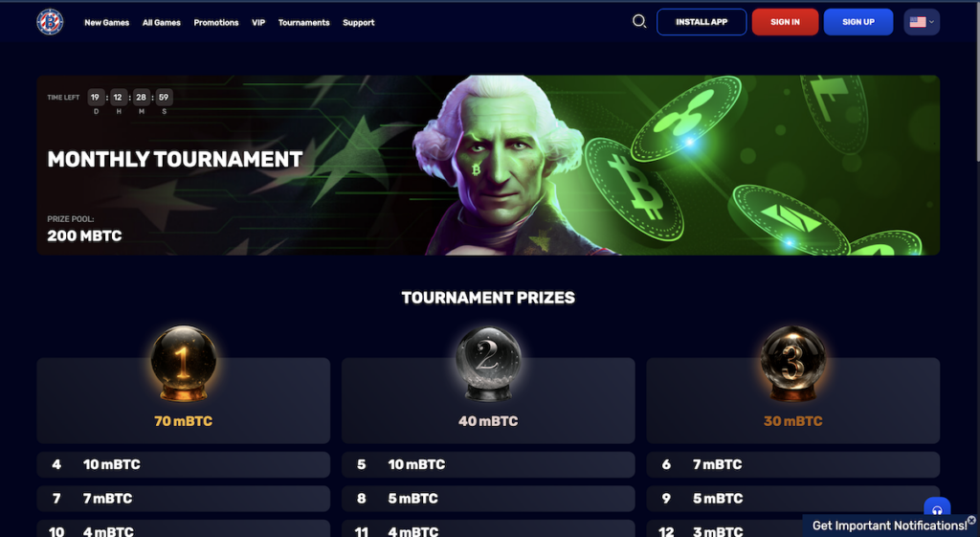
Task: Select the VIP menu item
Action: point(258,23)
